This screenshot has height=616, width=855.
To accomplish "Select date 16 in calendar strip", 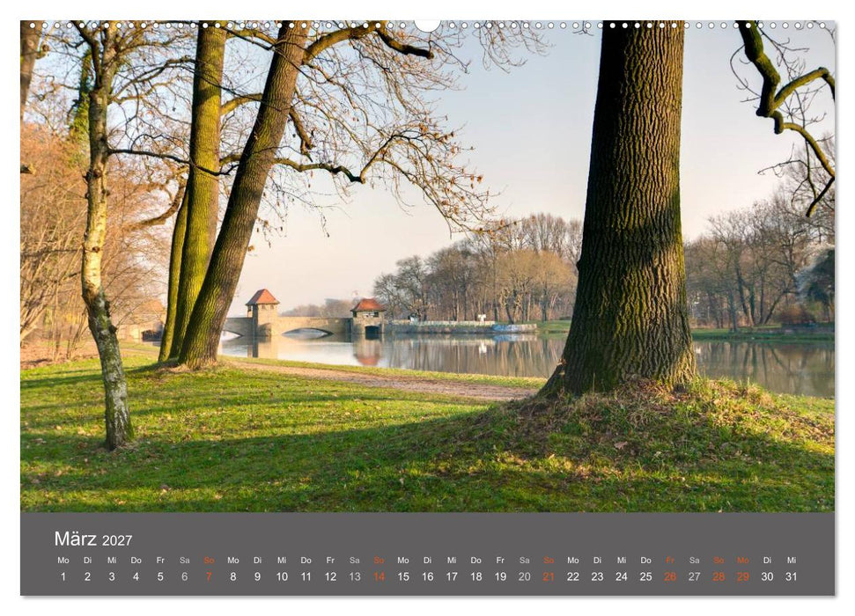I will point(428,576).
